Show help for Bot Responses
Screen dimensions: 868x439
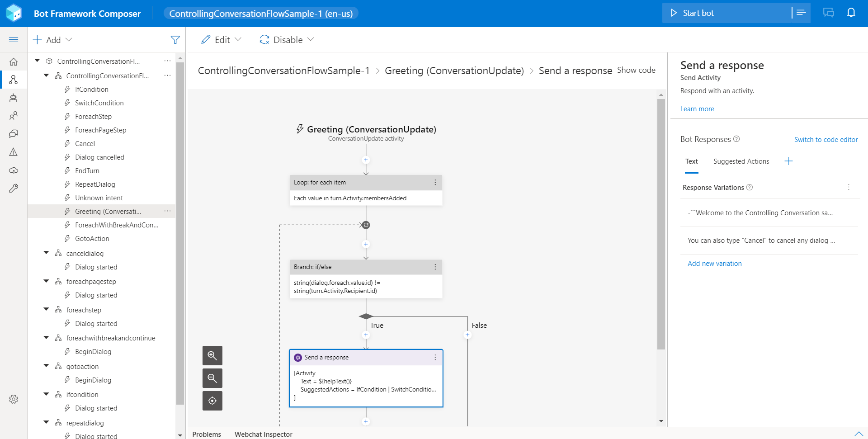click(x=736, y=139)
